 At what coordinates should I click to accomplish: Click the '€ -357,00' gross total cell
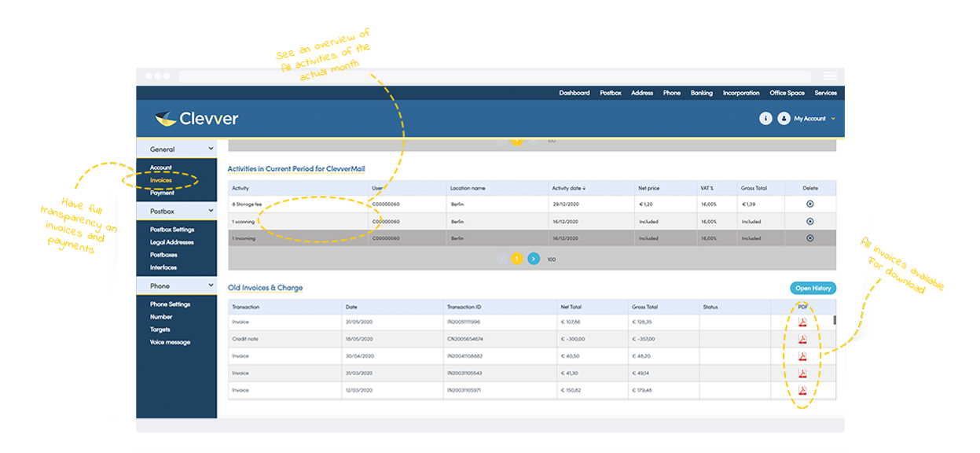(664, 339)
